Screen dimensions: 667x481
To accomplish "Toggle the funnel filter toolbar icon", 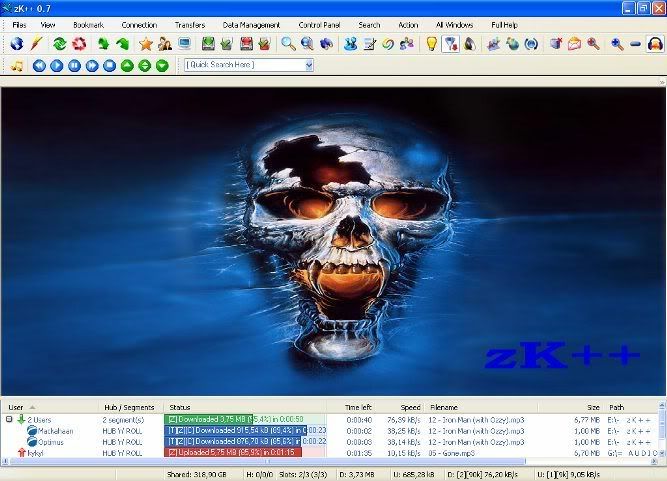I will point(450,44).
